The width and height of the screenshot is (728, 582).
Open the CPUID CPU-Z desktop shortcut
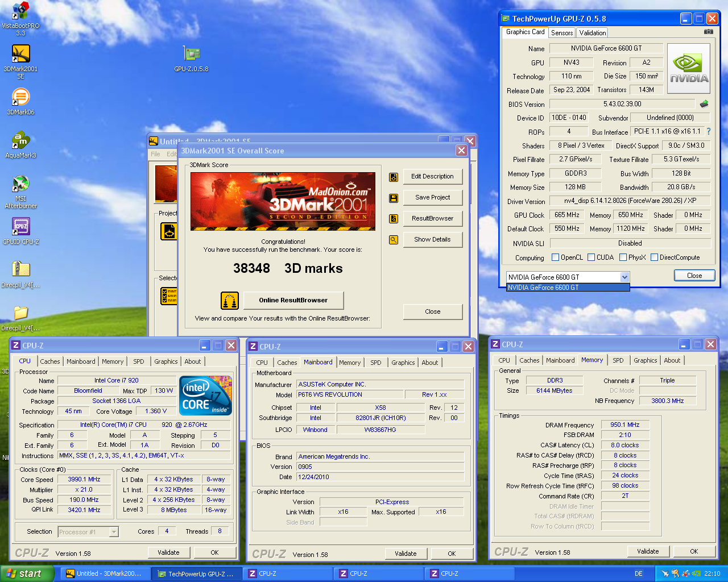coord(20,226)
